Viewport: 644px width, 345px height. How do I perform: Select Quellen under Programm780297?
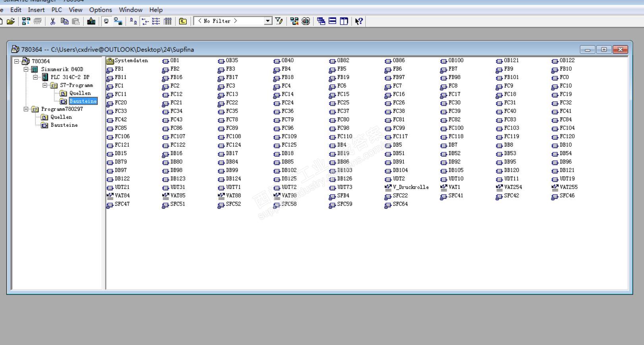pos(61,117)
